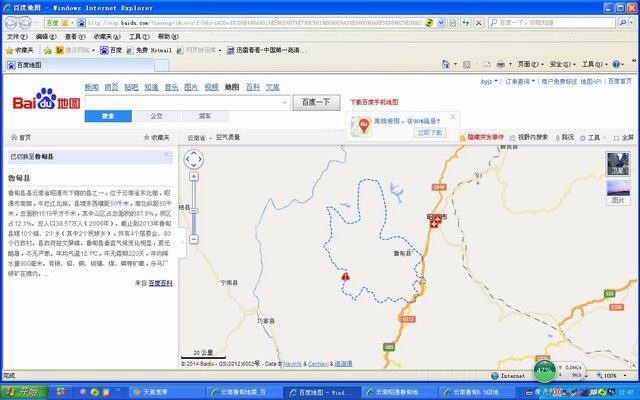
Task: Toggle the 路况 traffic layer
Action: [x=564, y=138]
